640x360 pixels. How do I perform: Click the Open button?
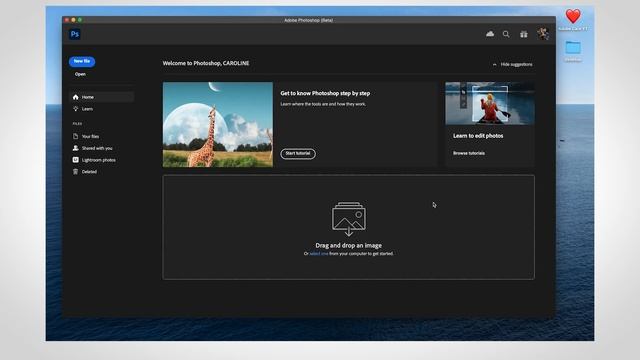[80, 74]
